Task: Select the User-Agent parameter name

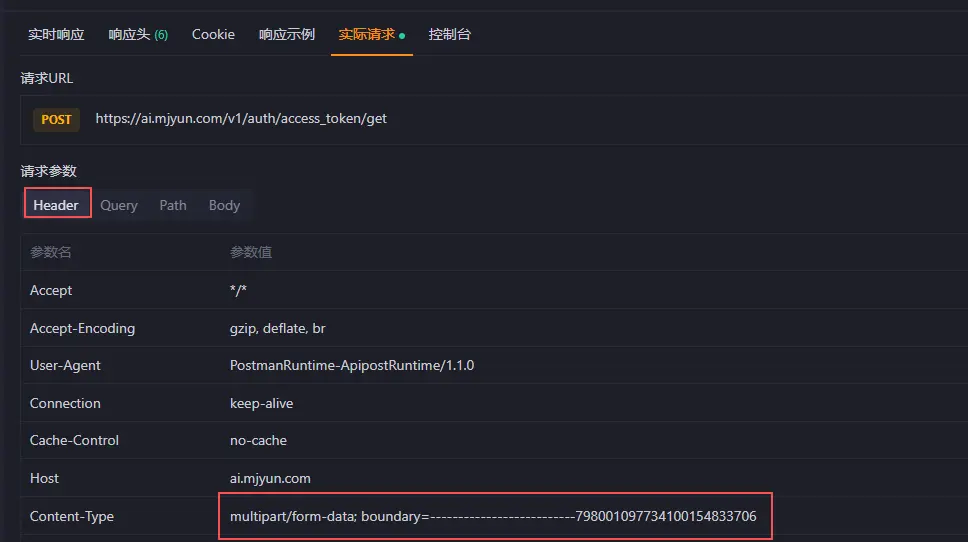Action: [65, 365]
